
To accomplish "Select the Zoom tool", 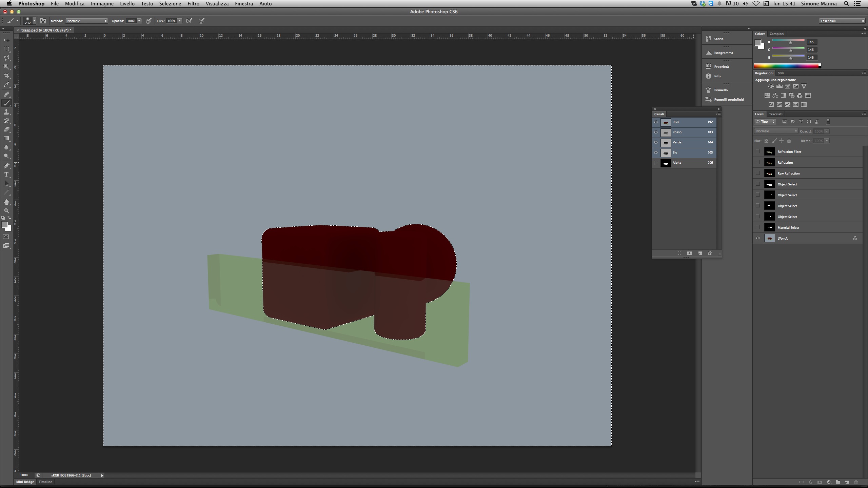I will (6, 211).
